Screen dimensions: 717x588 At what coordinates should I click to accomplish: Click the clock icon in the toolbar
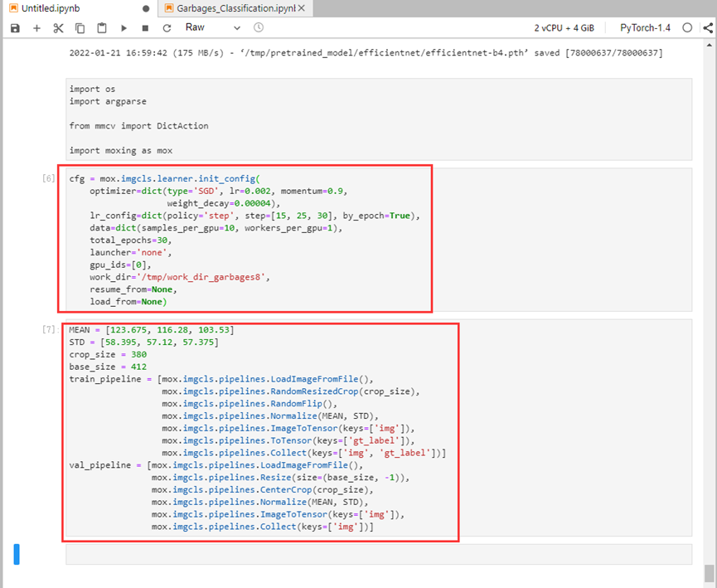point(259,27)
